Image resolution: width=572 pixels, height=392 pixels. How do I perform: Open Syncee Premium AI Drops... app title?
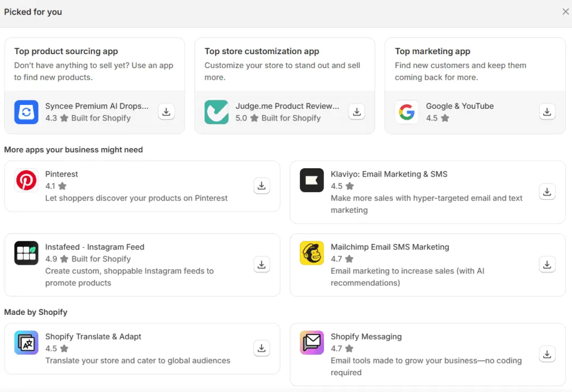click(97, 106)
